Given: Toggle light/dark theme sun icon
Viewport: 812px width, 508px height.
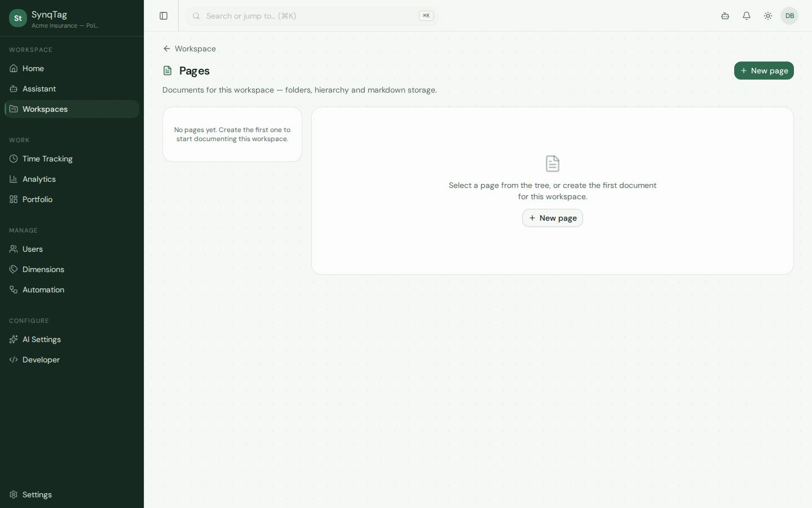Looking at the screenshot, I should coord(768,16).
